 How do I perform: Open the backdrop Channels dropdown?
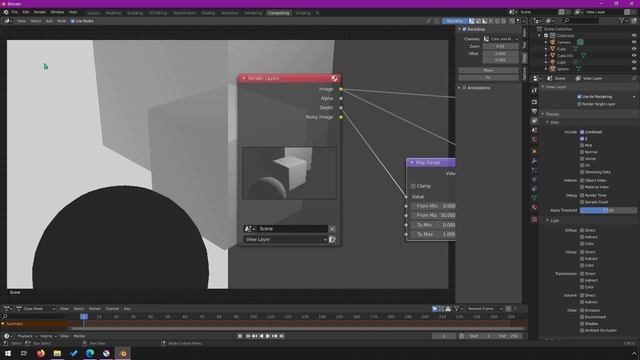point(501,39)
